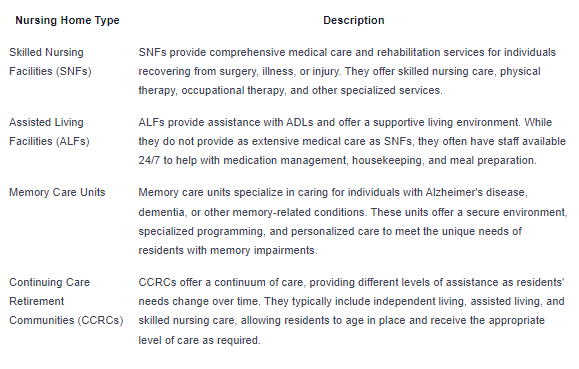Image resolution: width=579 pixels, height=369 pixels.
Task: Click 'residents with memory impairments' text
Action: click(x=228, y=250)
